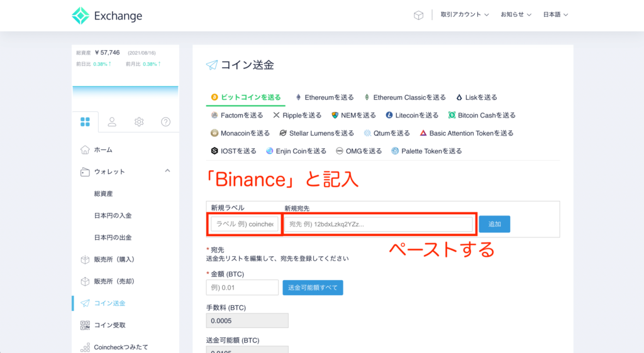Click the Stellar Lumens coin icon
Image resolution: width=644 pixels, height=353 pixels.
point(283,133)
